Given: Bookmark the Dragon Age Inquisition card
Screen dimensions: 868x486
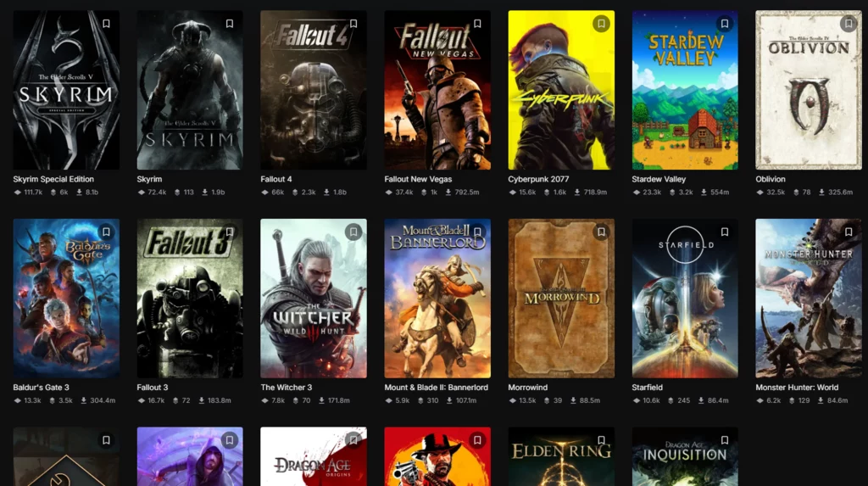Looking at the screenshot, I should 725,440.
